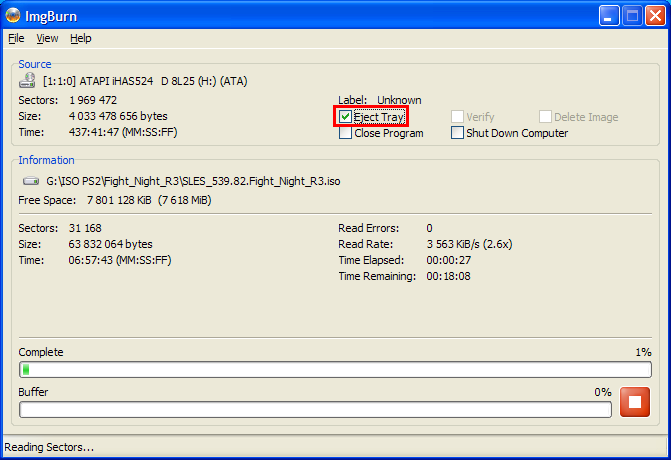The image size is (671, 460).
Task: Tick the Shut Down Computer checkbox
Action: tap(457, 133)
